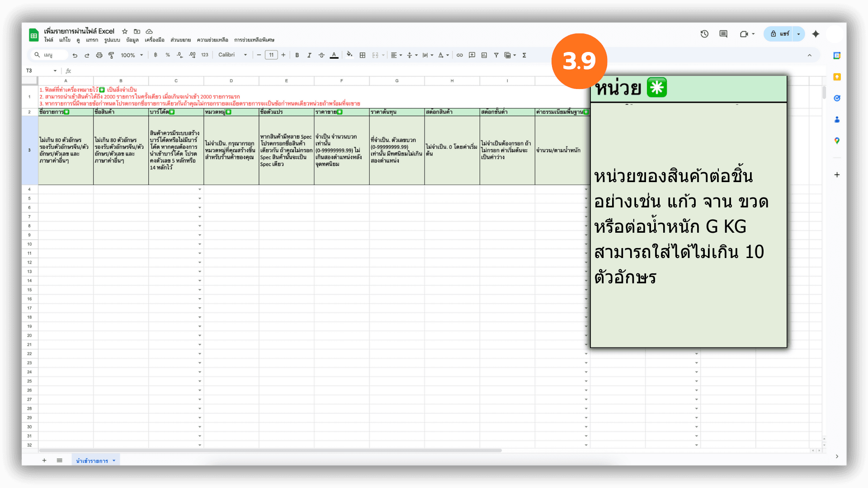868x488 pixels.
Task: Star this spreadsheet
Action: 125,31
